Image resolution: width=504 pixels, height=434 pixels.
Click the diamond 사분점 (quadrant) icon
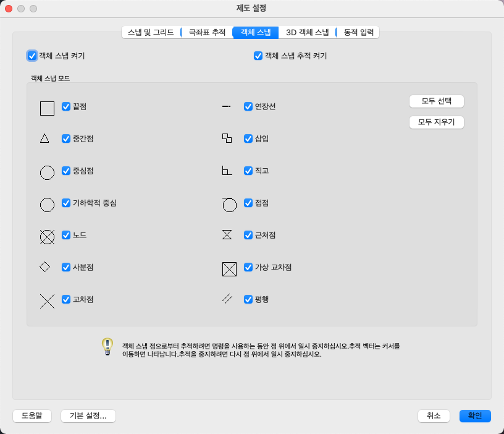coord(44,266)
